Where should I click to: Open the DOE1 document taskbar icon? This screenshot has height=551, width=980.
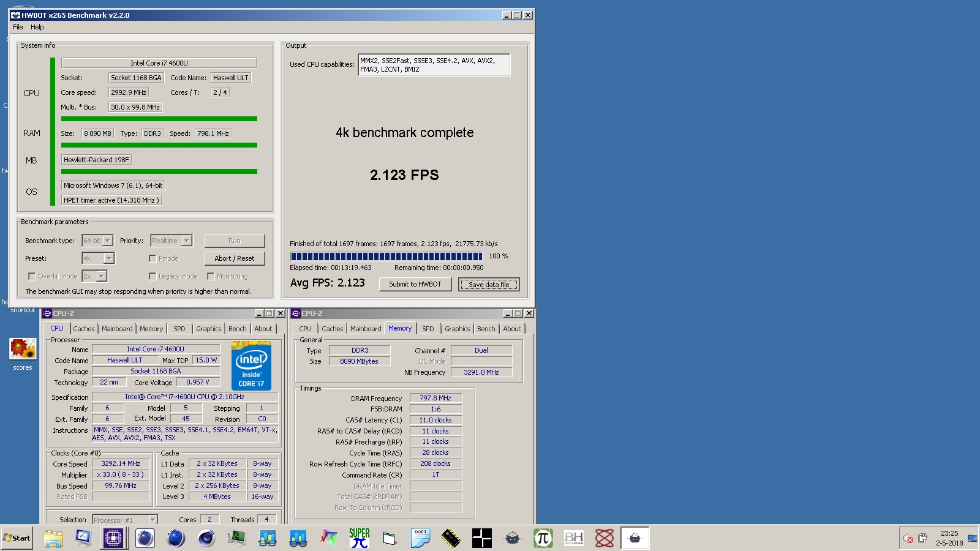click(421, 538)
